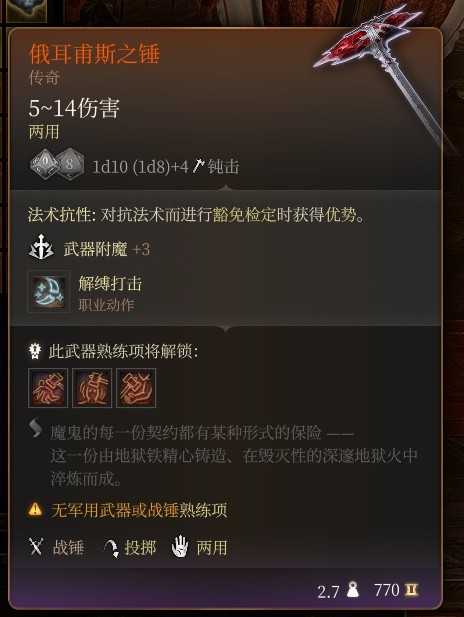
Task: Click the item title 俄耳甫斯之锤
Action: [94, 54]
